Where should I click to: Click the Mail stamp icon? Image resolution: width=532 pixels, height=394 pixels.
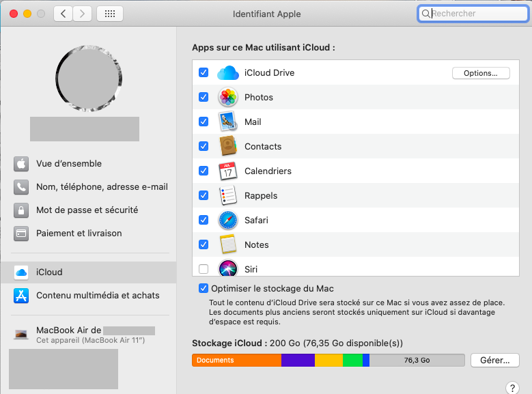tap(227, 122)
